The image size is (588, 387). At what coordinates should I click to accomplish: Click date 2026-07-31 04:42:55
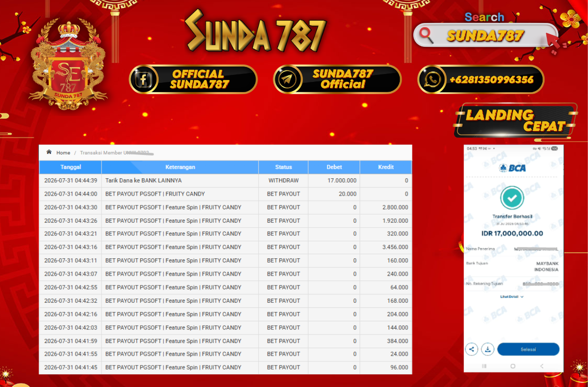tap(71, 287)
